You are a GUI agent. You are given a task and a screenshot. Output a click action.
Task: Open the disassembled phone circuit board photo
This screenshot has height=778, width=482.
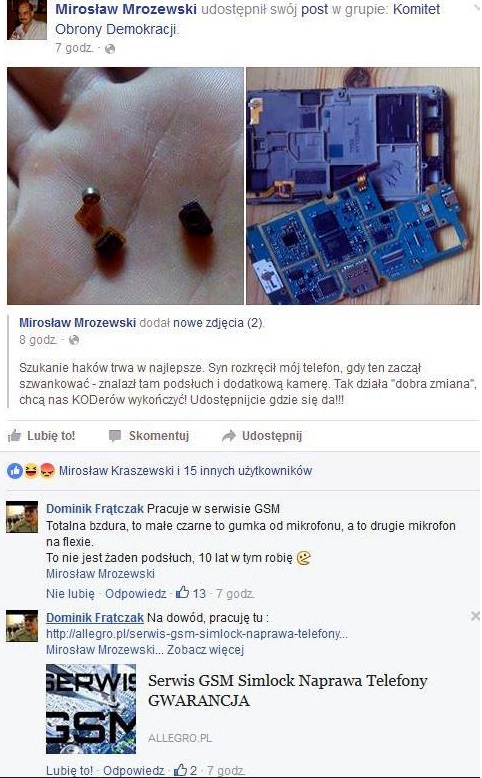(363, 186)
